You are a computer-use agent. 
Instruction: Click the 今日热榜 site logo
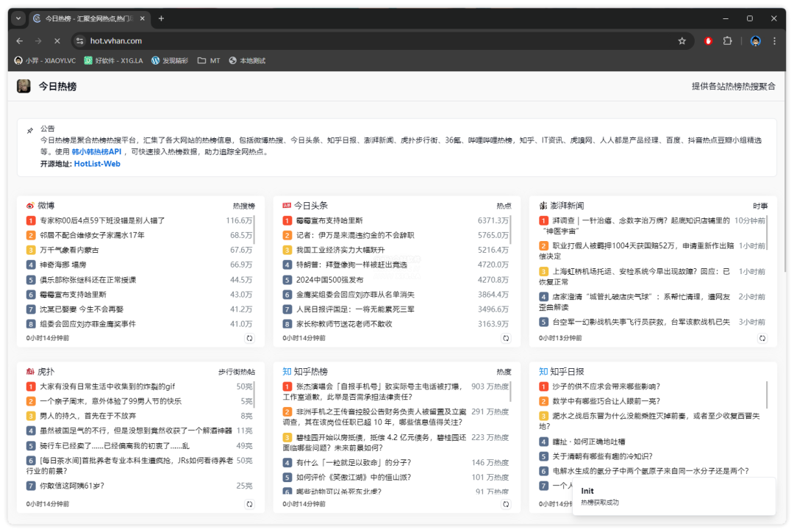click(x=24, y=86)
